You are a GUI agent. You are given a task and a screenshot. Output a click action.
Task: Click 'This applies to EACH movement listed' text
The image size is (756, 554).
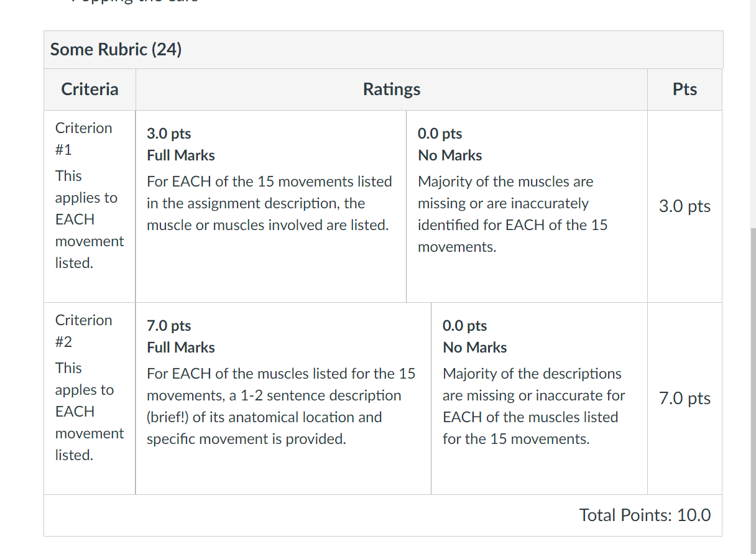(x=90, y=219)
